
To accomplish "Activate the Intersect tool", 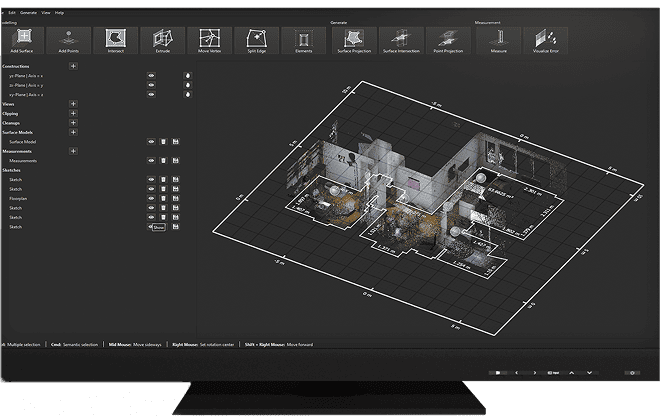I will point(116,40).
